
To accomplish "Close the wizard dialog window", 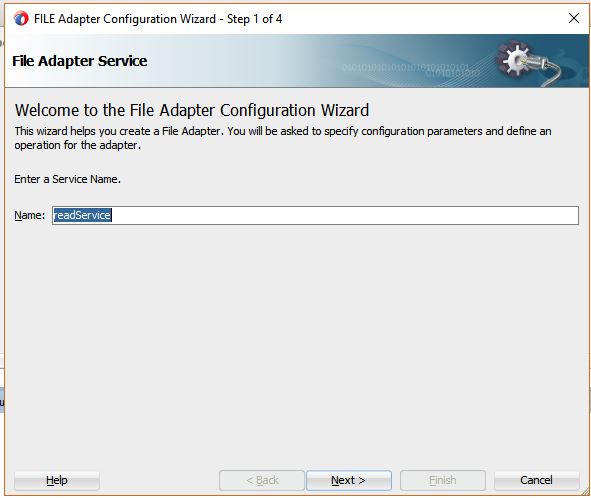I will click(x=574, y=18).
